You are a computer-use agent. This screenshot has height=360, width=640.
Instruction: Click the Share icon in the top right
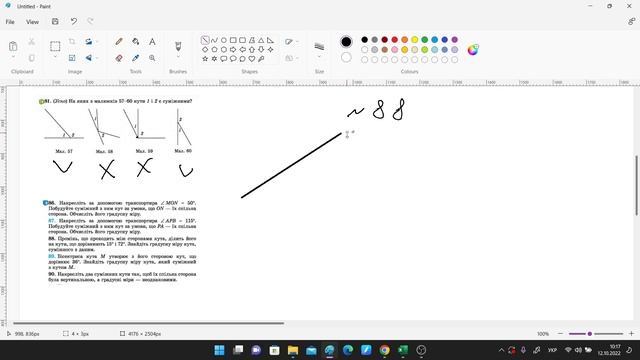coord(631,22)
